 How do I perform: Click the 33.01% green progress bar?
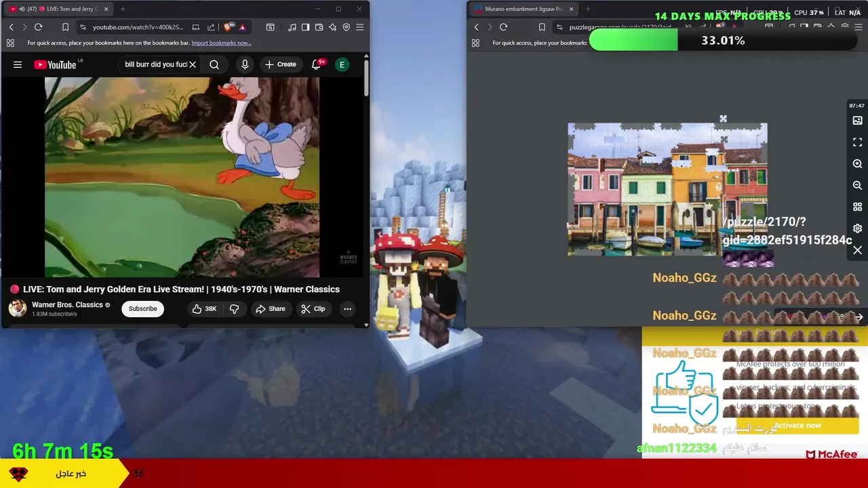[x=723, y=41]
